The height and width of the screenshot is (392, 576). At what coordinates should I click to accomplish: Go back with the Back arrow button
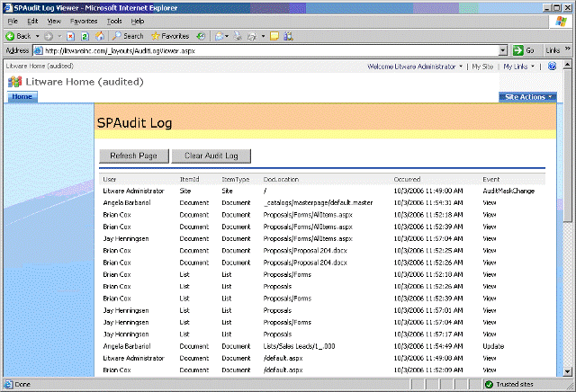[18, 36]
